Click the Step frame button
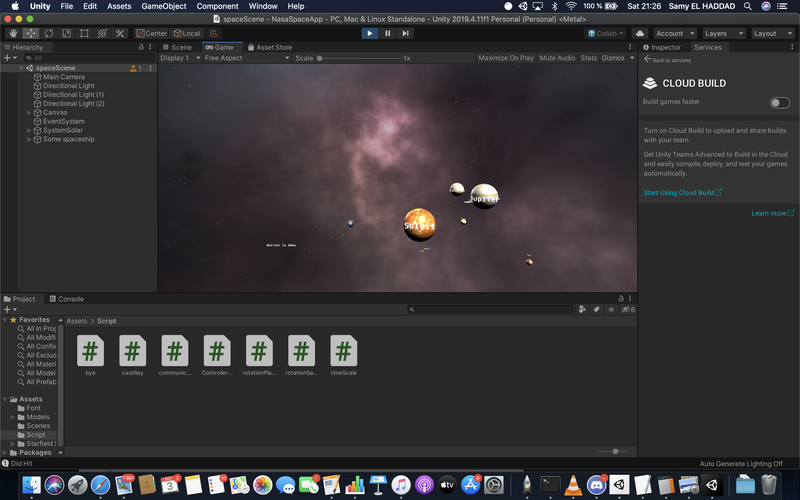Screen dimensions: 800x500 click(405, 33)
